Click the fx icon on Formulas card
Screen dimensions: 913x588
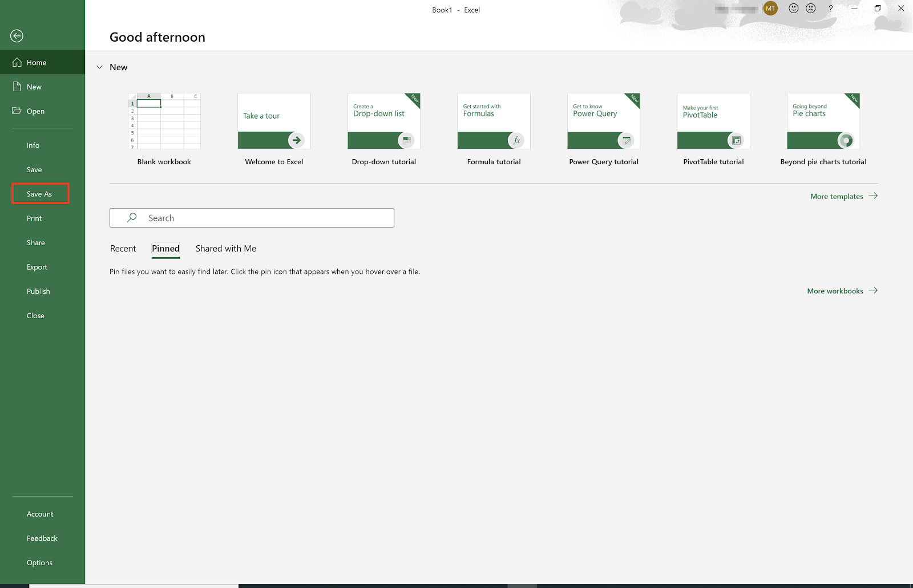pos(516,140)
